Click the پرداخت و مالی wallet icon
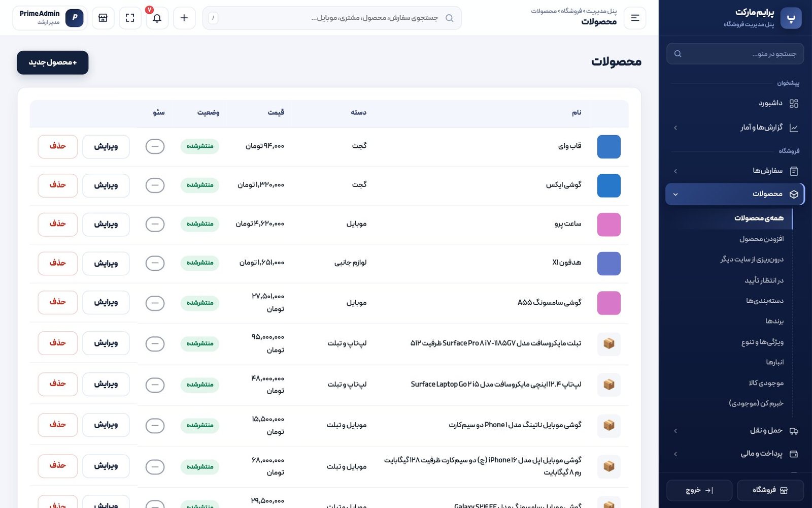The width and height of the screenshot is (812, 508). (x=794, y=454)
